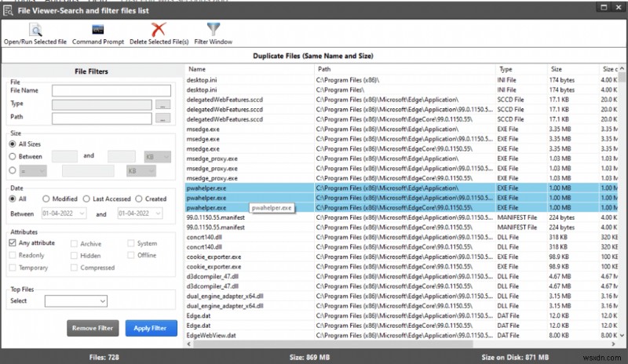Toggle the Archive attribute checkbox

coord(74,243)
